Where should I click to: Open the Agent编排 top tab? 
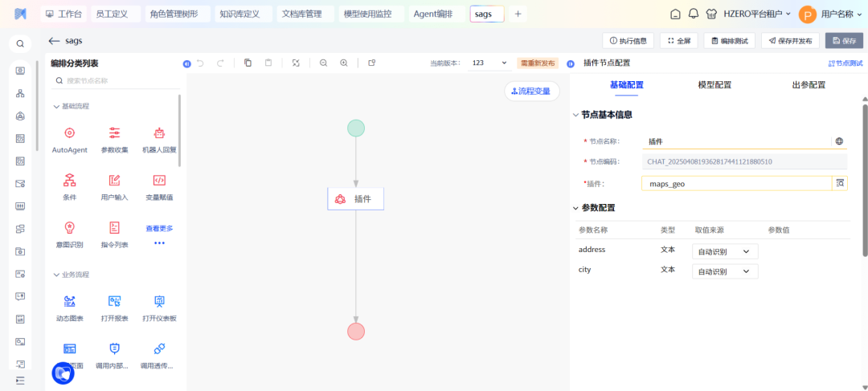(432, 14)
